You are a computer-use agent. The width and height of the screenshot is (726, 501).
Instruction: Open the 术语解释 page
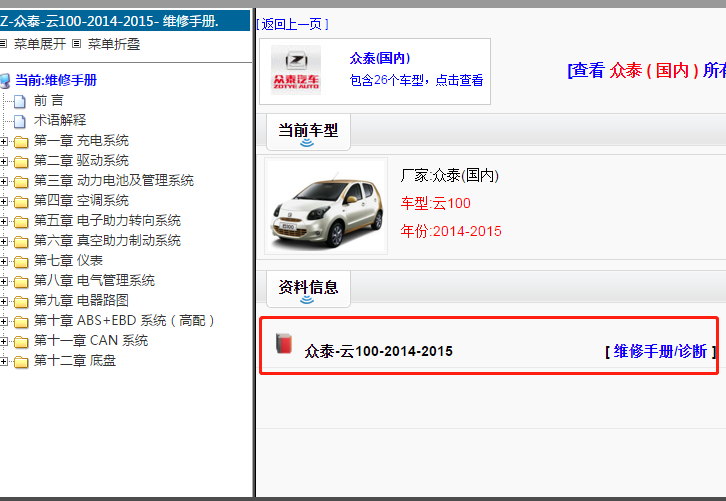click(60, 120)
